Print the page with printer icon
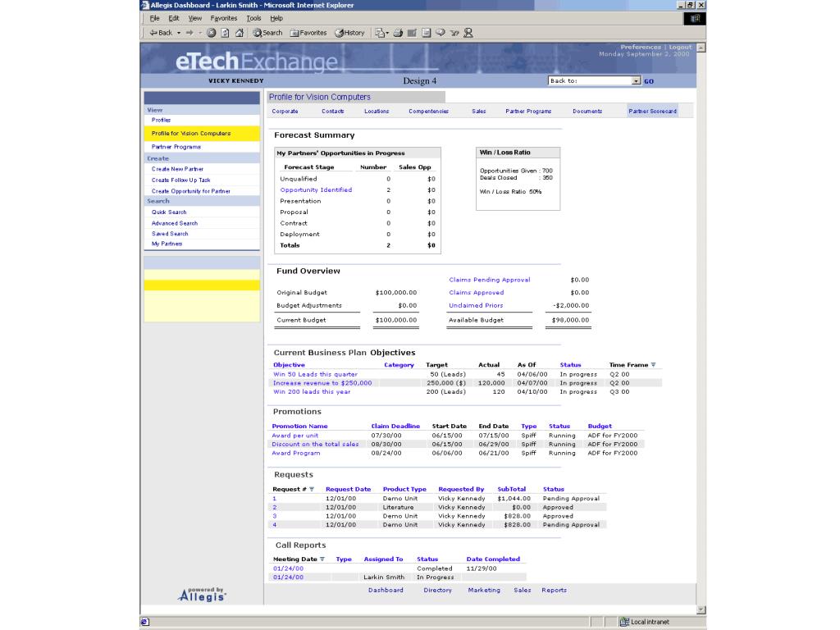Viewport: 840px width, 630px height. click(x=398, y=33)
